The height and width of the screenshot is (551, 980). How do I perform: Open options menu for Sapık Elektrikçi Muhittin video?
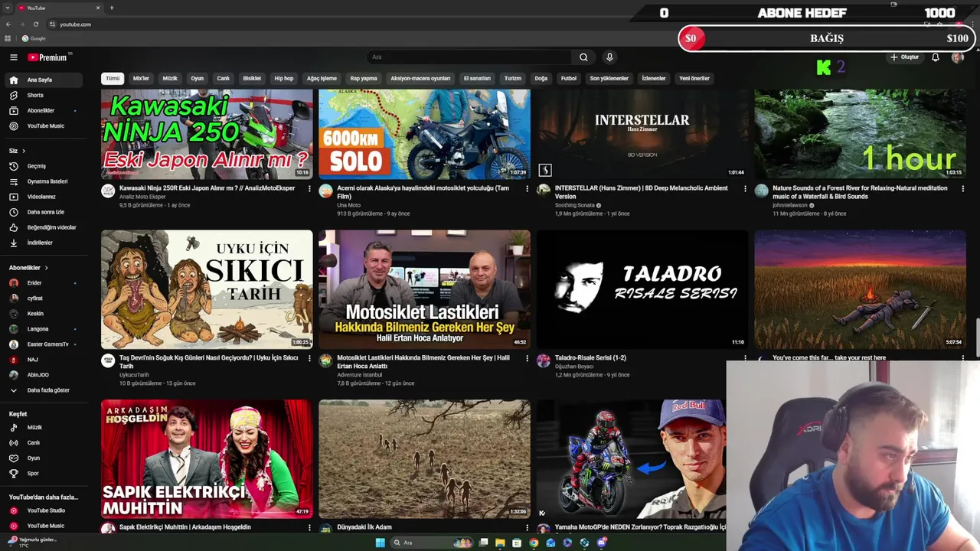tap(309, 527)
